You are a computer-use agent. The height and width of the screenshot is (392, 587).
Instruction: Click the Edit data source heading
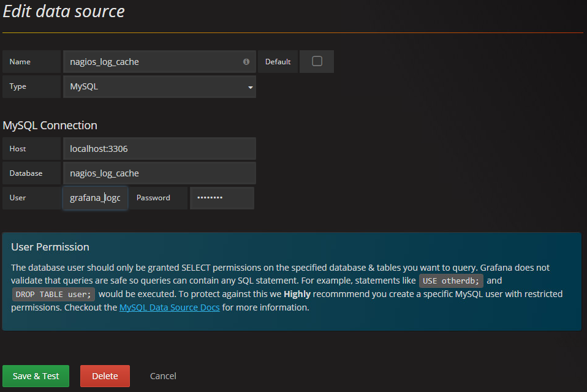coord(63,11)
